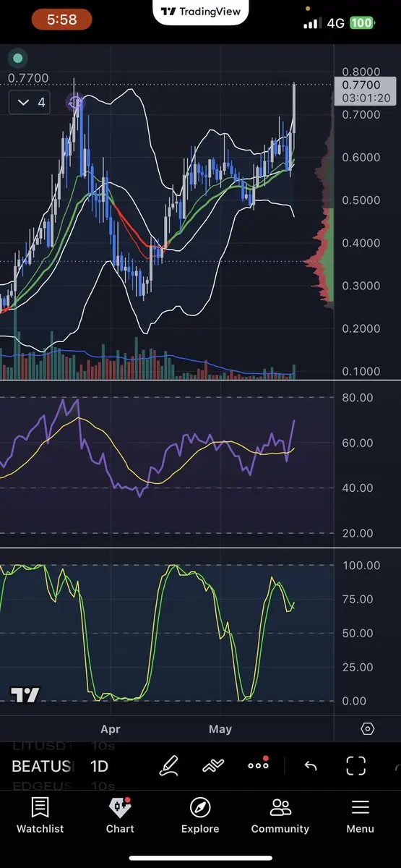The image size is (401, 868).
Task: Tap the green market status dot
Action: click(17, 58)
